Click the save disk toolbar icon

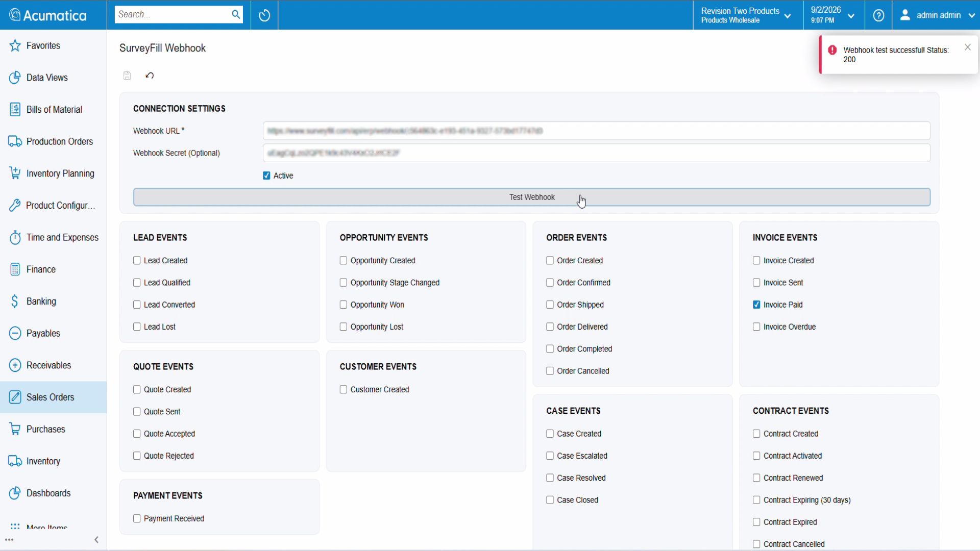click(127, 76)
